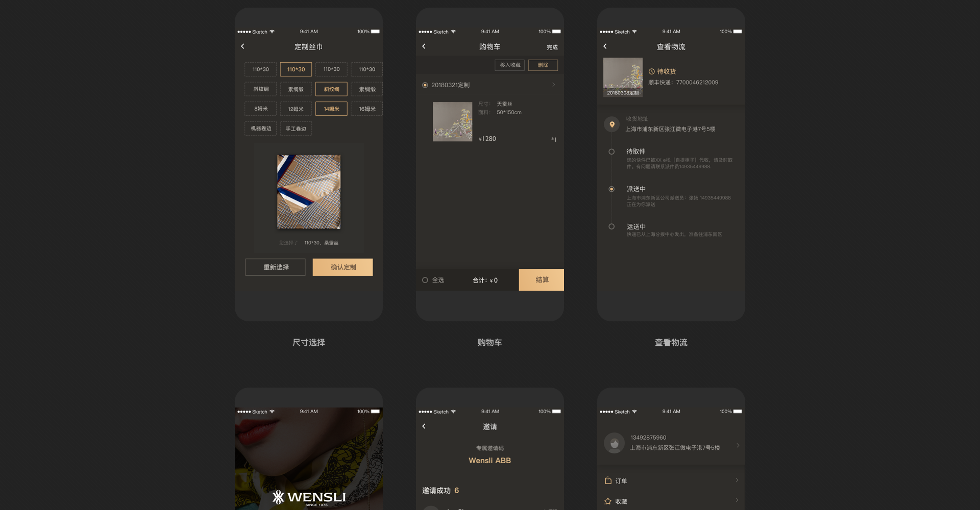Click the 50*150cm fabric value
980x510 pixels.
coord(509,112)
